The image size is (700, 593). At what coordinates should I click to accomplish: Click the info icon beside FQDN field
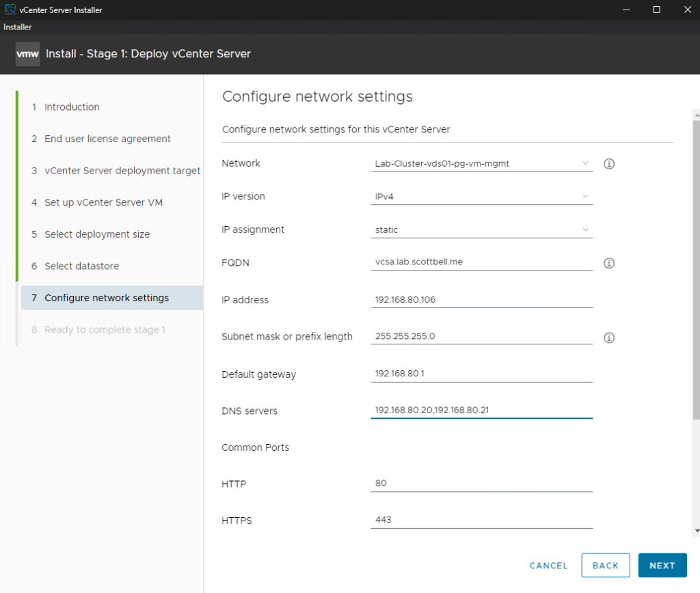click(x=609, y=263)
